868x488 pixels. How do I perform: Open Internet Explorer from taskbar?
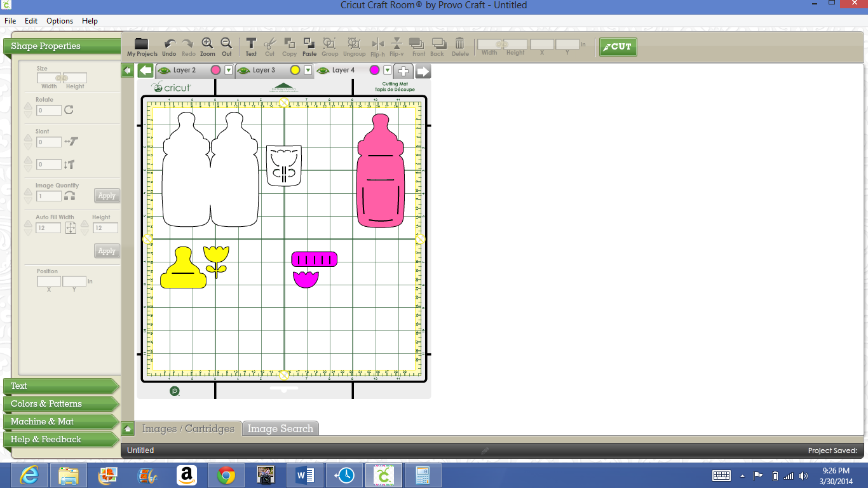pyautogui.click(x=29, y=475)
